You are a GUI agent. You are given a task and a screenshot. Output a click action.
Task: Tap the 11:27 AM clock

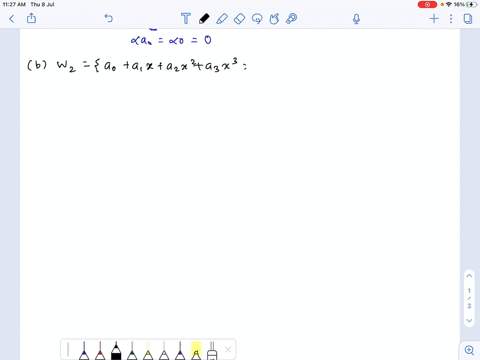tap(14, 5)
